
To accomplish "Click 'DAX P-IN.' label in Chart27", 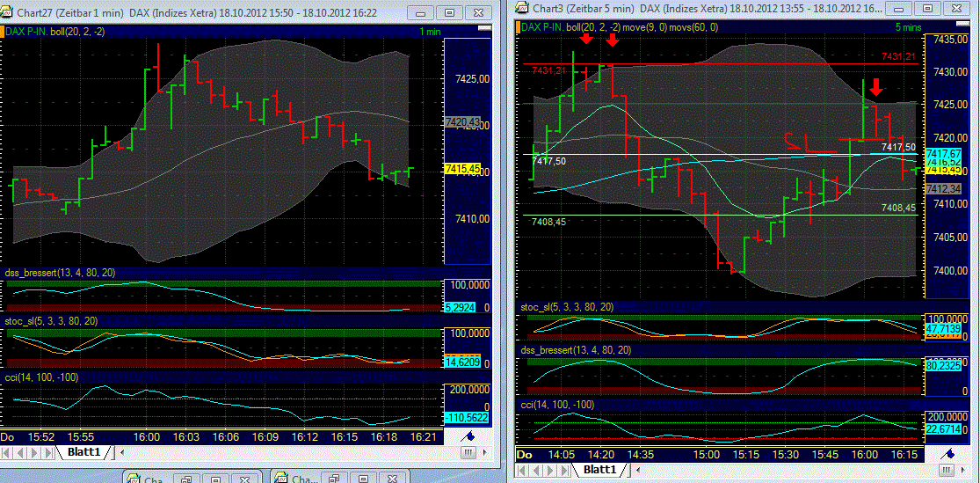I will [25, 31].
